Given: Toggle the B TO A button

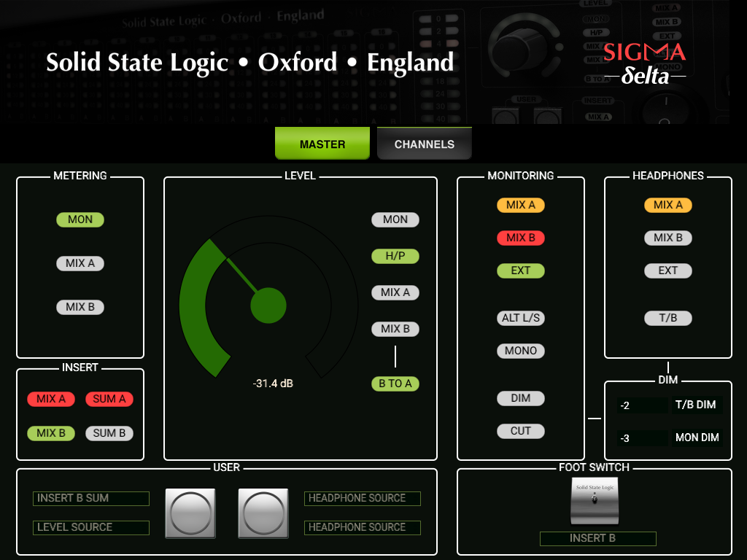Looking at the screenshot, I should (395, 384).
